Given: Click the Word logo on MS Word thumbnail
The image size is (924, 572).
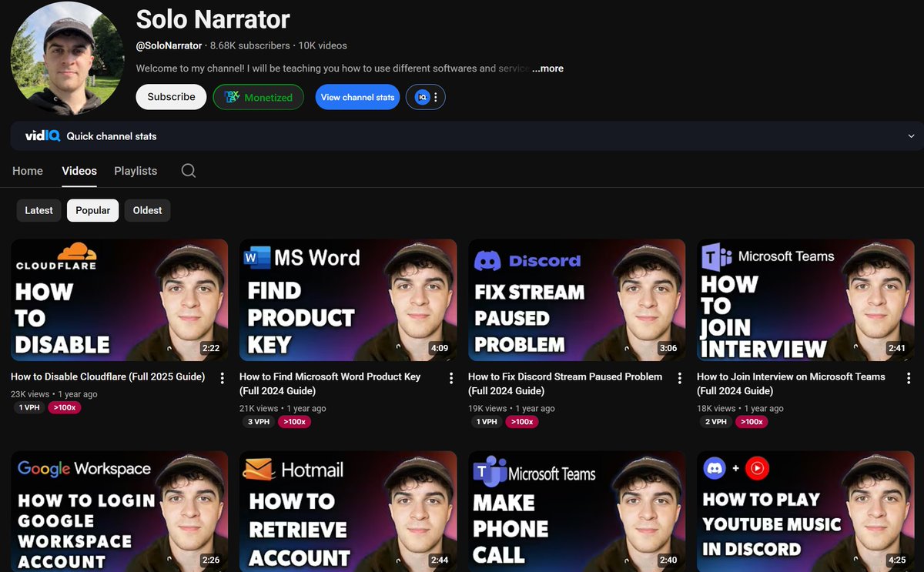Looking at the screenshot, I should coord(257,257).
